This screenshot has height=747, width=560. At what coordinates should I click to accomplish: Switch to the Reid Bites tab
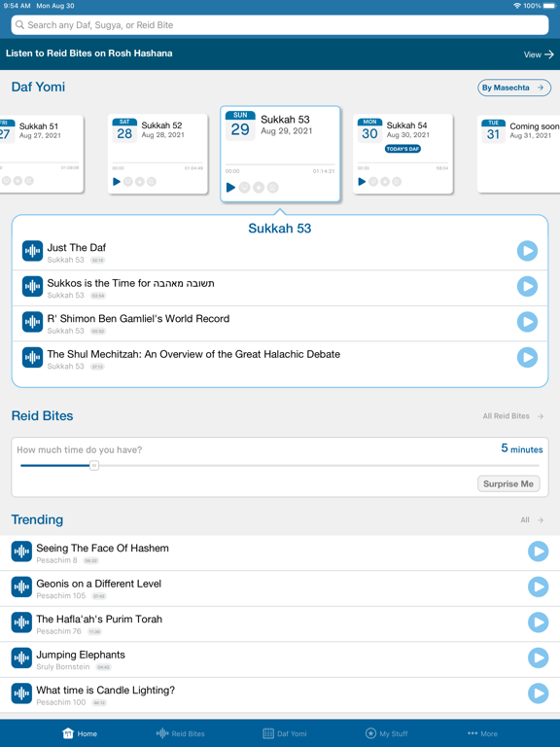(x=181, y=733)
